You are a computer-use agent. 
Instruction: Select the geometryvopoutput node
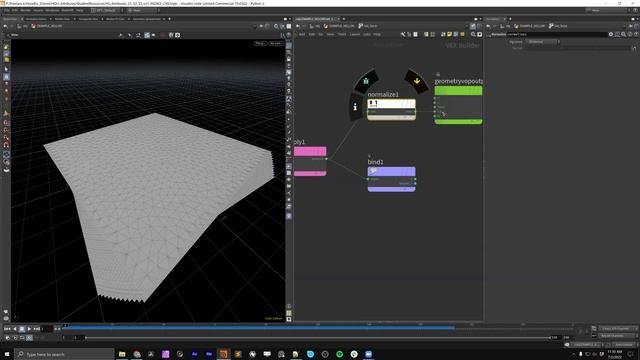458,105
